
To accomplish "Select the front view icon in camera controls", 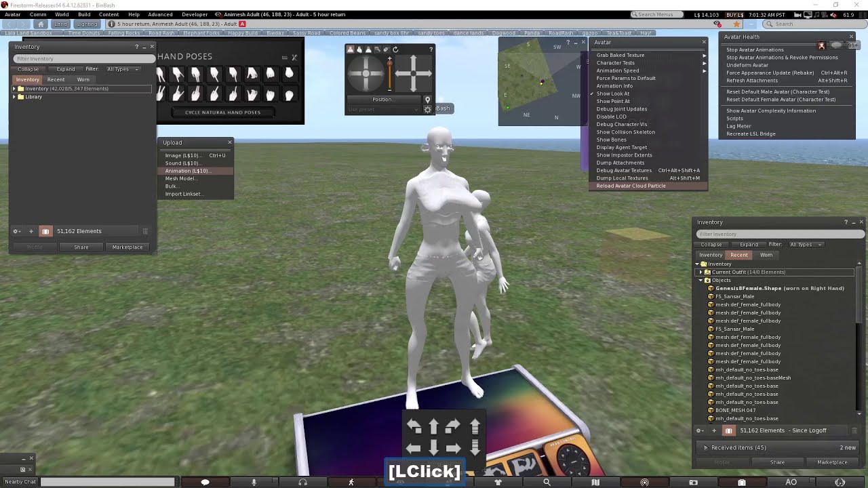I will pyautogui.click(x=350, y=49).
